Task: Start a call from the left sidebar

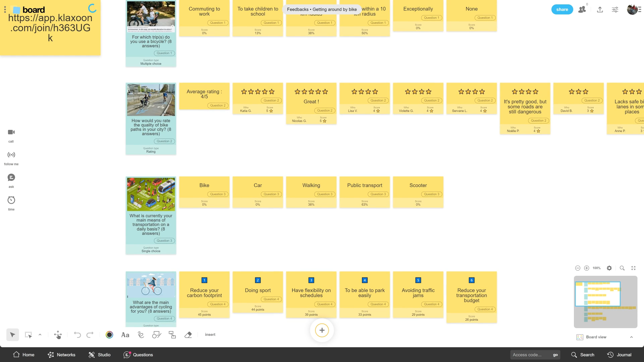Action: 11,132
